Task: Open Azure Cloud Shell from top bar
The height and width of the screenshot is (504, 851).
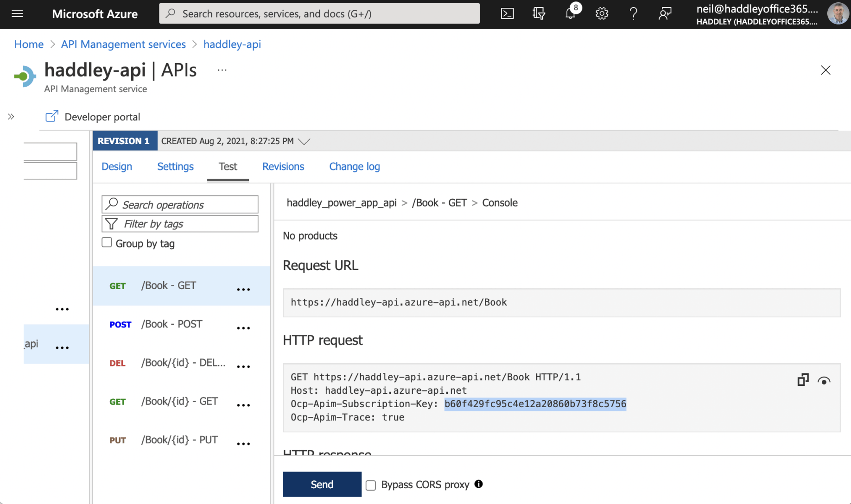Action: [x=507, y=14]
